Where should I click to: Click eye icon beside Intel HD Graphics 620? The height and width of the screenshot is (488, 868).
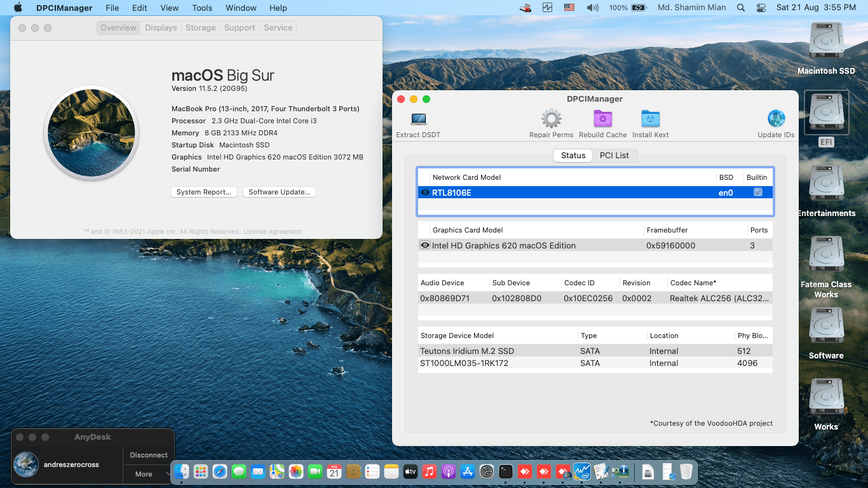(x=425, y=245)
